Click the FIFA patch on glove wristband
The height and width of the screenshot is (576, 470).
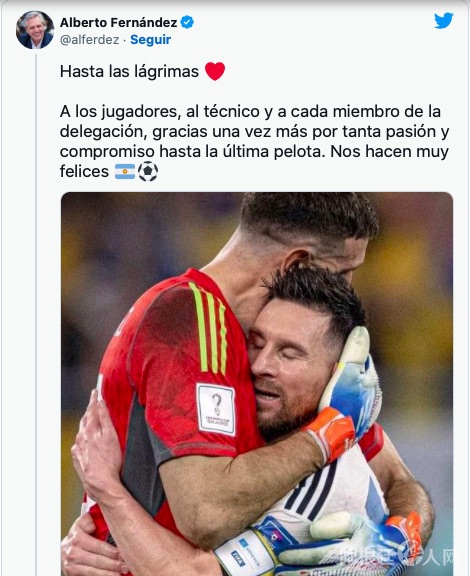coord(237,558)
